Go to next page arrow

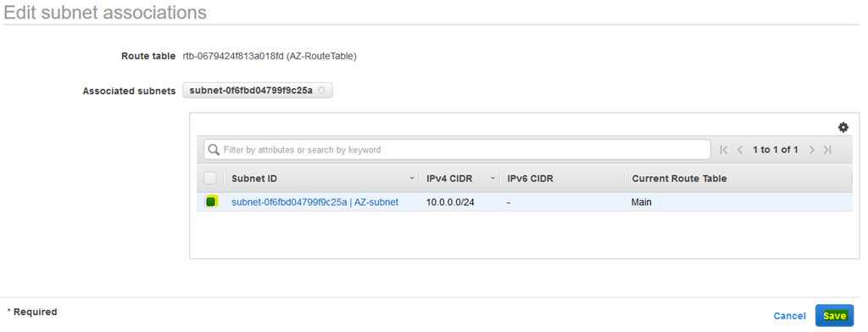coord(811,149)
